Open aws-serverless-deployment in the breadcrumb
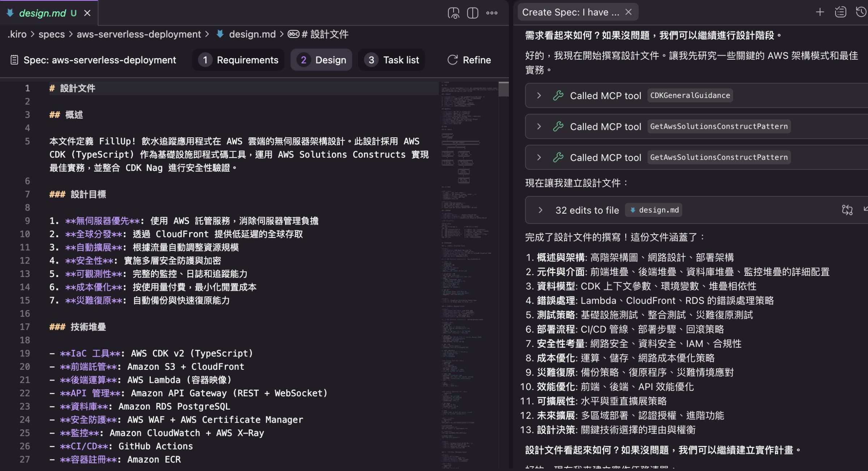 (139, 34)
